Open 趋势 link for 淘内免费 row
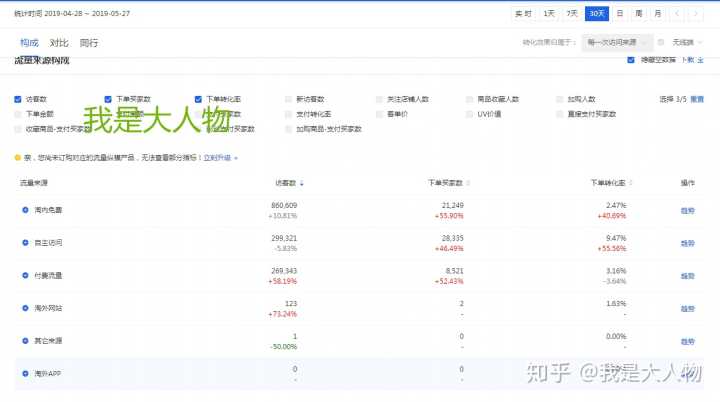The image size is (720, 402). (687, 210)
